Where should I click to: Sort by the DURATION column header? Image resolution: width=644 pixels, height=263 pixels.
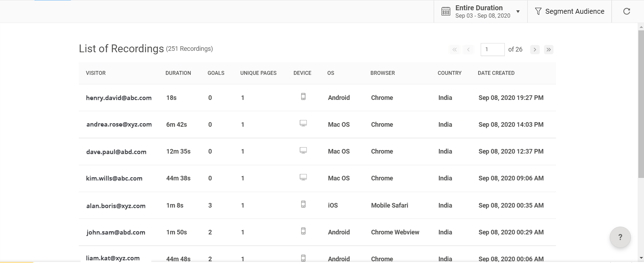pyautogui.click(x=178, y=73)
